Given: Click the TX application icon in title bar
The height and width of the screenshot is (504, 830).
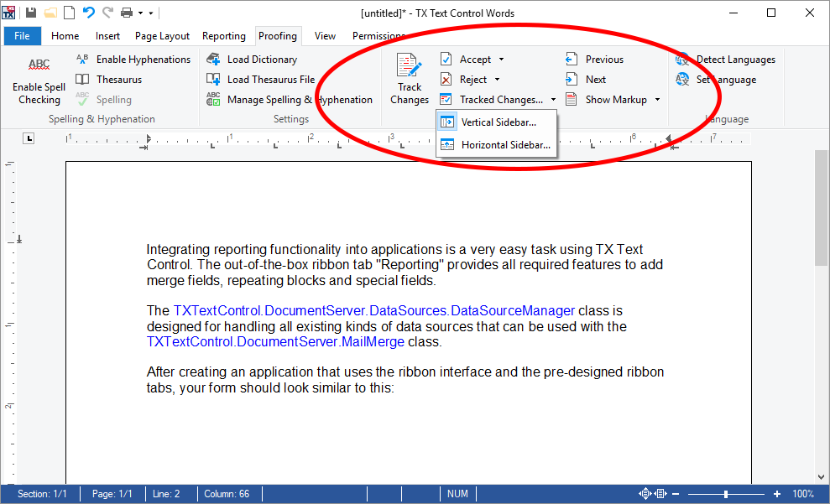Looking at the screenshot, I should pyautogui.click(x=9, y=13).
